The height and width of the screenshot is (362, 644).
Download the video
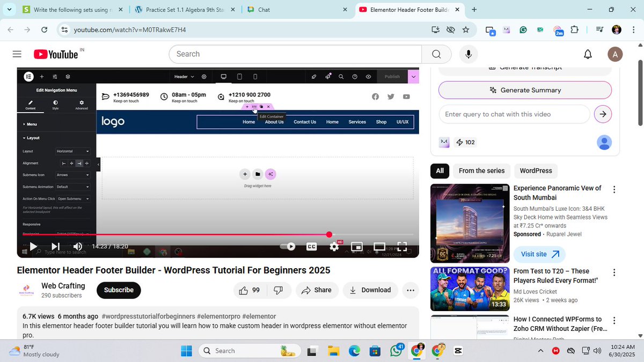[370, 290]
